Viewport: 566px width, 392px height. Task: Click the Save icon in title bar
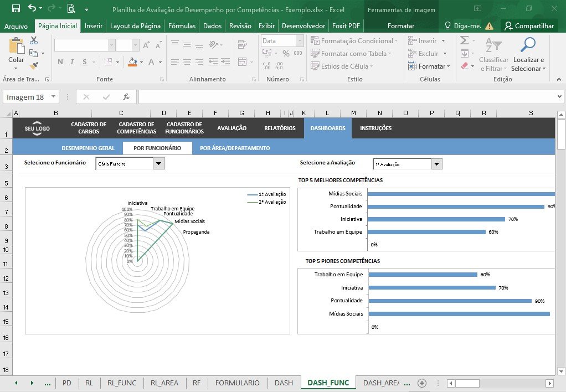(x=16, y=8)
